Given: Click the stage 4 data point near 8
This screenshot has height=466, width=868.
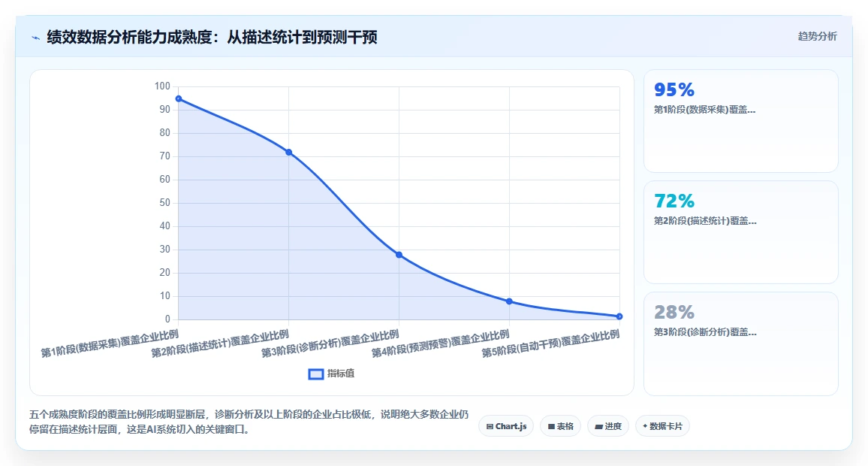Looking at the screenshot, I should 509,301.
